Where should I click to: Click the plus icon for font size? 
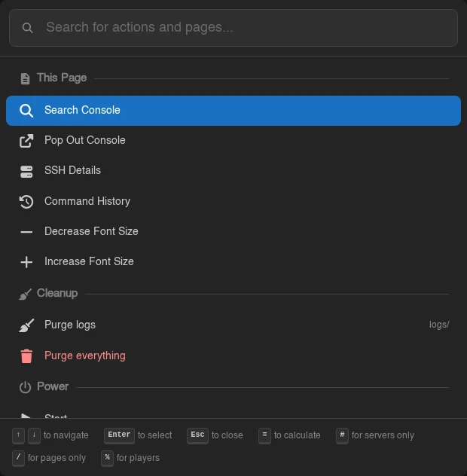click(x=26, y=262)
